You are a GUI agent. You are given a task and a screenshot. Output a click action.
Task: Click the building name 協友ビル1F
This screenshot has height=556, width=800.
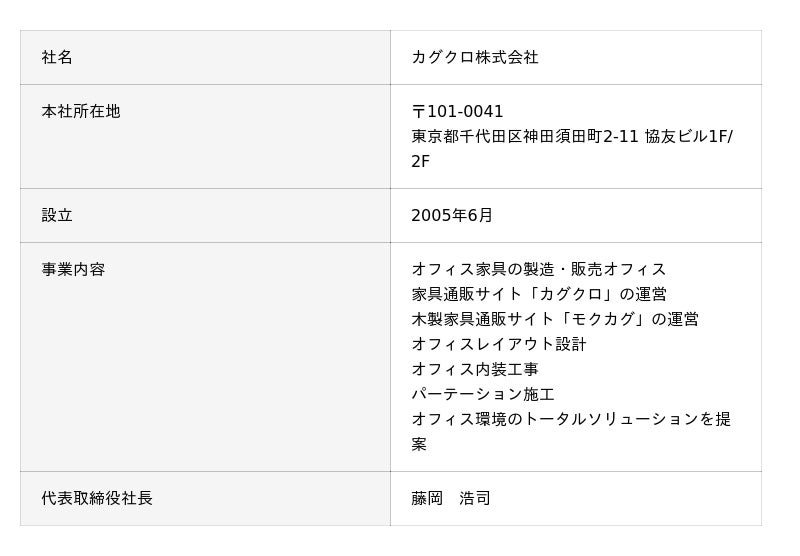click(685, 137)
